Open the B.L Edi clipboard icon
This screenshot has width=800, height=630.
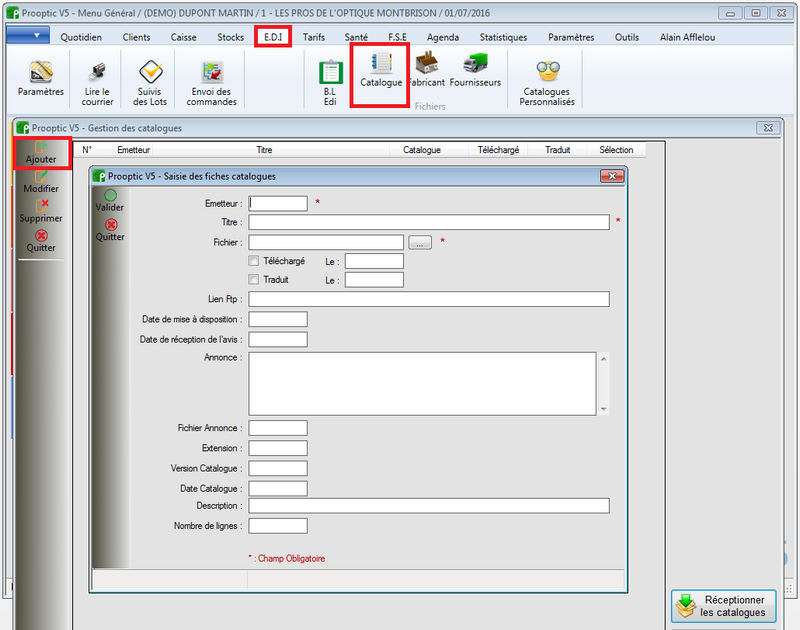(330, 83)
